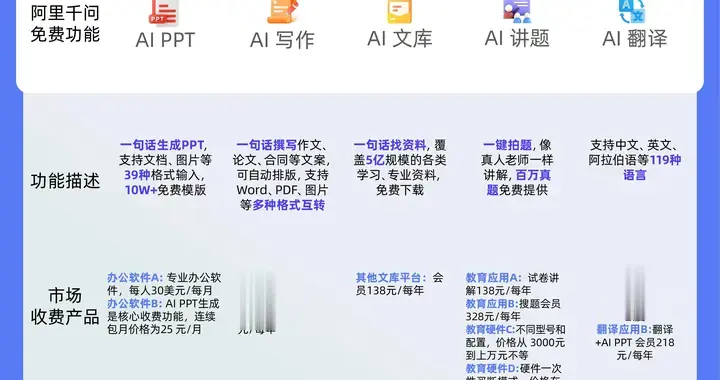Click the "+AI PPT 会员218" text line

pyautogui.click(x=635, y=342)
